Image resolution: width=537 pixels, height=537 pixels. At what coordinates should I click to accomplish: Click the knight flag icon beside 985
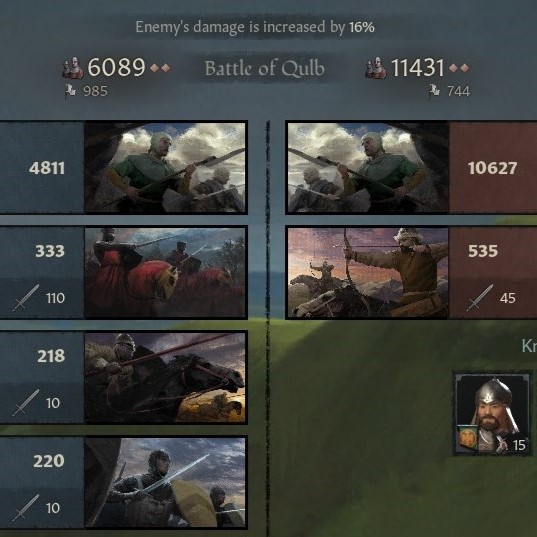tap(71, 91)
